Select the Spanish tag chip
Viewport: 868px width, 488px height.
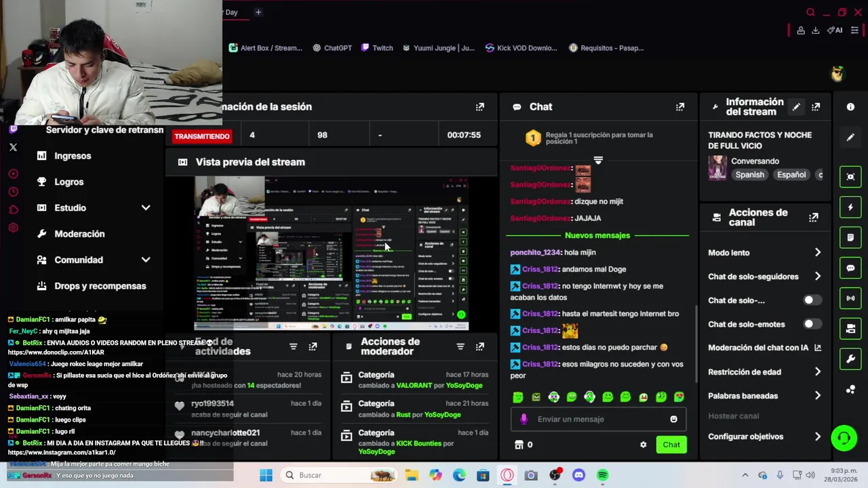750,175
